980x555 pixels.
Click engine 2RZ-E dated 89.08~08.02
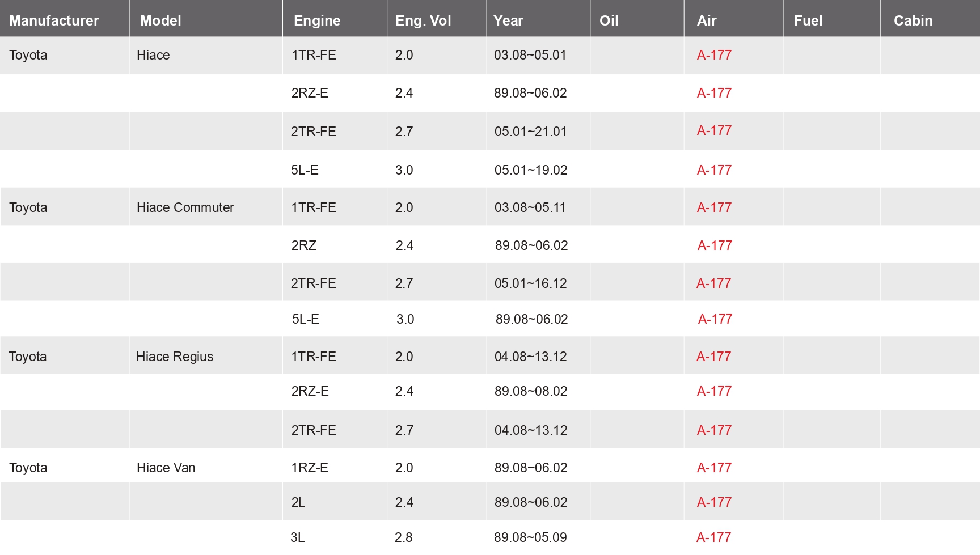[310, 391]
